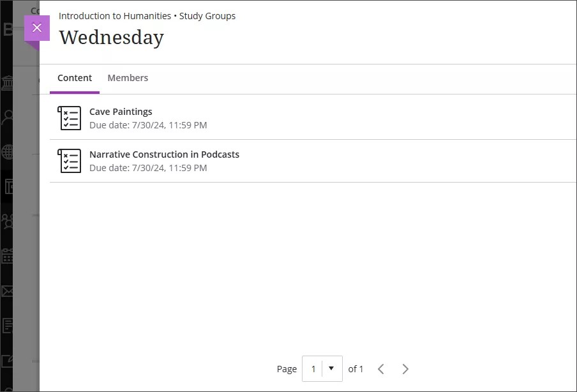Go to the previous page with the left chevron
The width and height of the screenshot is (577, 392).
coord(381,368)
